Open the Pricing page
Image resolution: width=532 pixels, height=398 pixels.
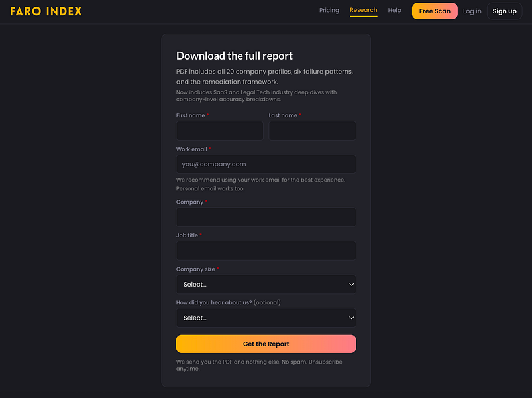pos(329,10)
